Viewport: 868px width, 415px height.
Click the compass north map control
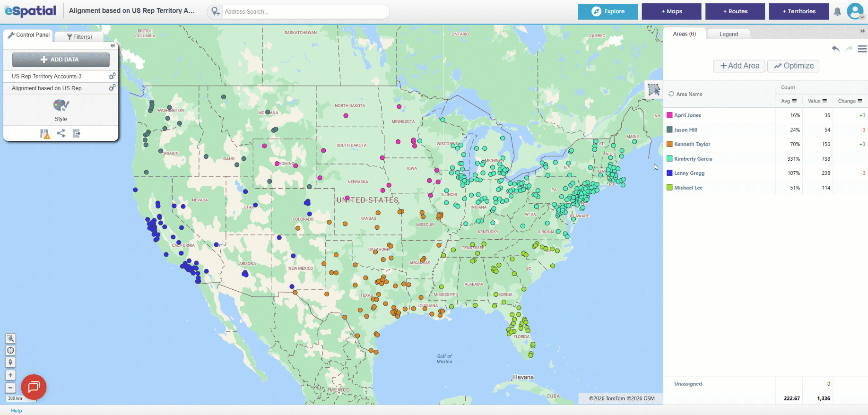point(10,362)
